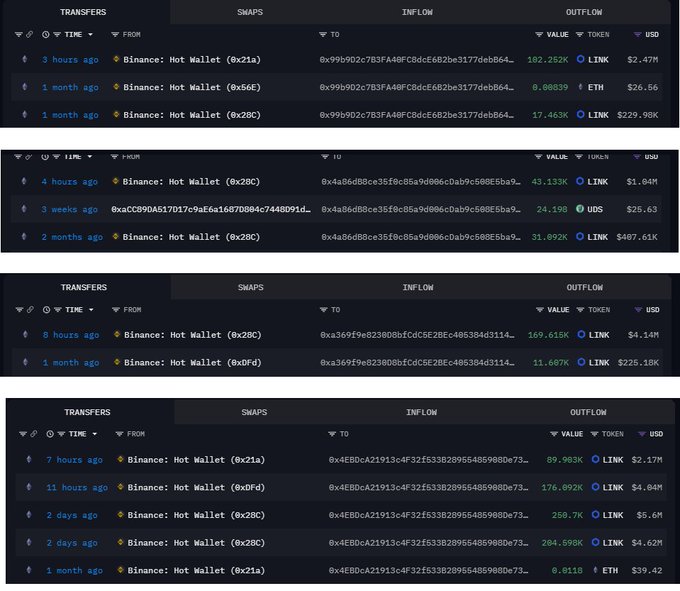Click Ethereum chain icon on the 4 hours ago row

click(x=24, y=181)
